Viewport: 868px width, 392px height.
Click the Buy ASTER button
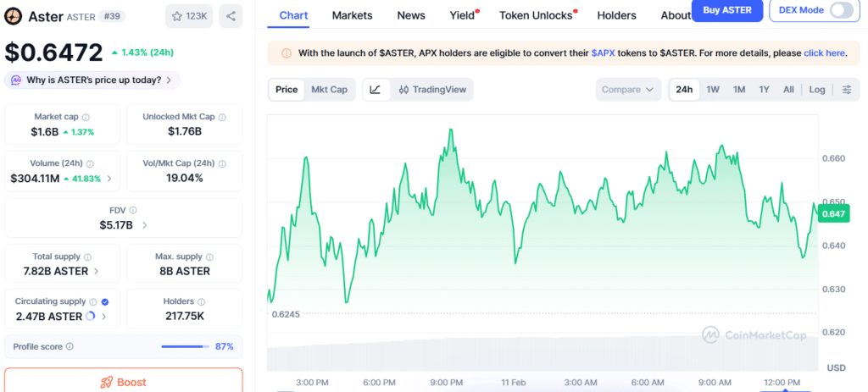click(727, 10)
